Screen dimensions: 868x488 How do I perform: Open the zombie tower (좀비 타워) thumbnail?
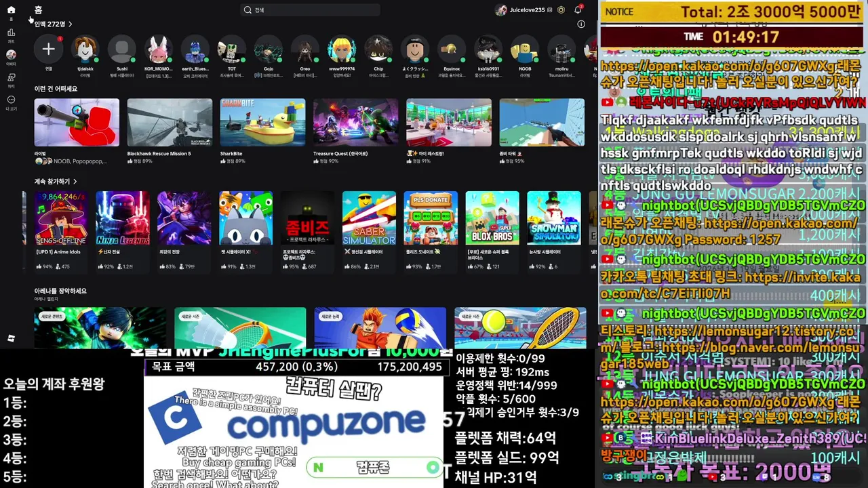(542, 123)
